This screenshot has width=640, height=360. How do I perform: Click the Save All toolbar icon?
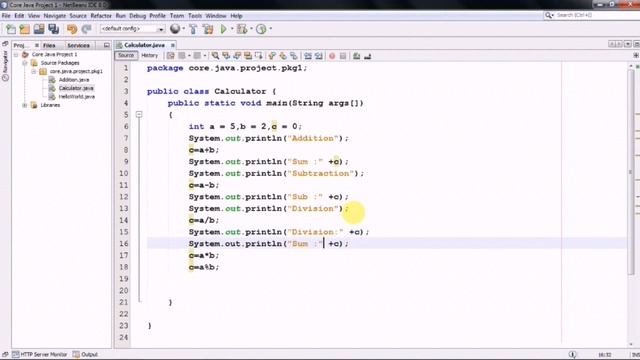(53, 29)
